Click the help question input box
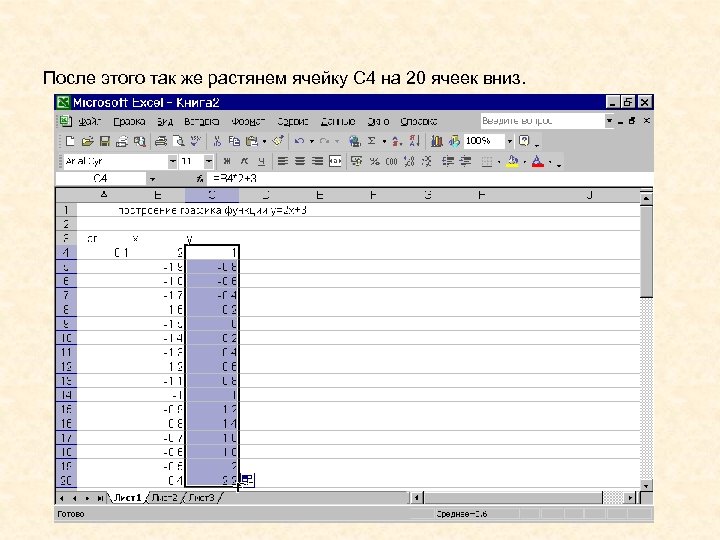This screenshot has width=720, height=540. click(542, 121)
